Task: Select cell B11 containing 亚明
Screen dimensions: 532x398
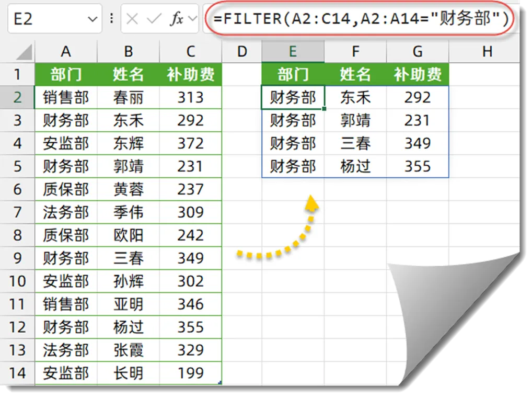Action: (x=128, y=304)
